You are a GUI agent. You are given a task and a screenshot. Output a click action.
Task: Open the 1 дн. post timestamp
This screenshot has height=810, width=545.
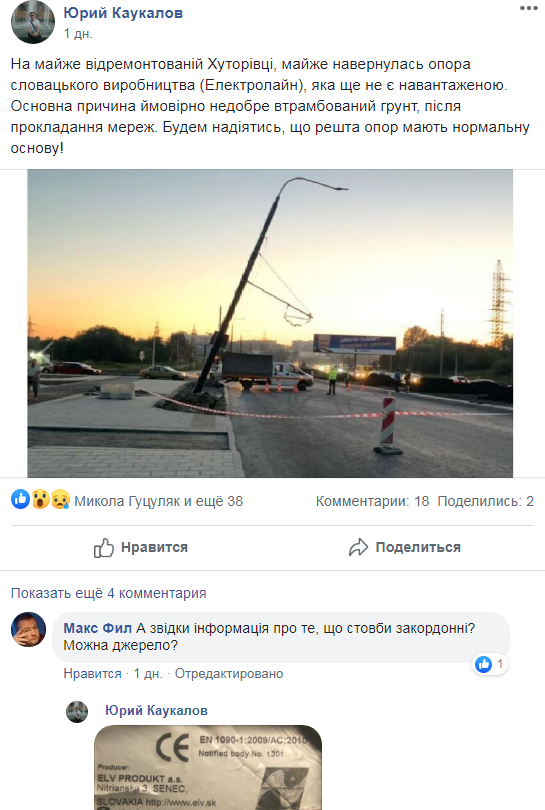[x=78, y=34]
